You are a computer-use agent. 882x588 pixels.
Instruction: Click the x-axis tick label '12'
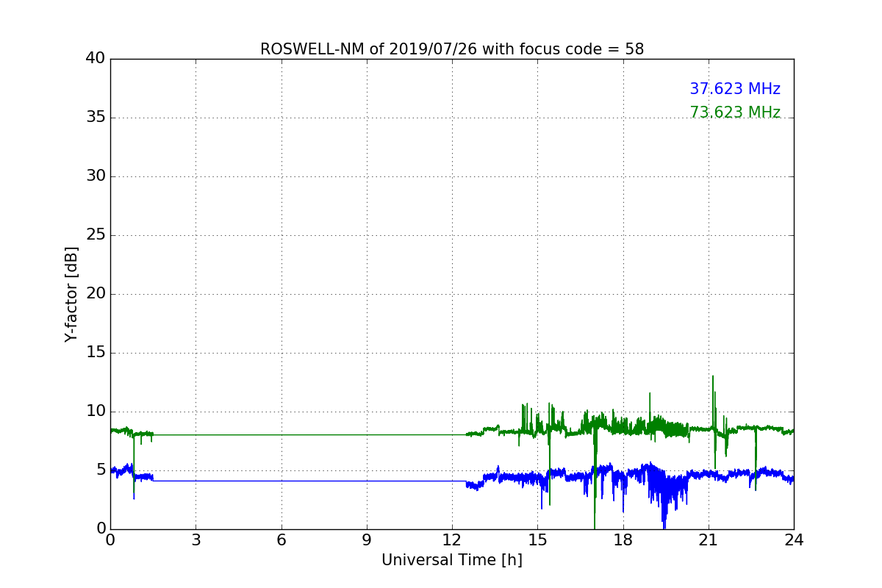coord(452,540)
